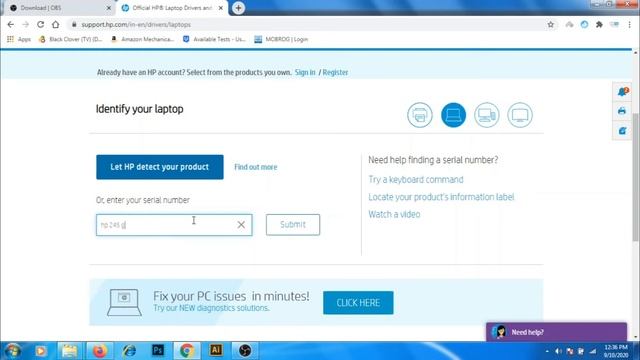Show hidden system tray icons
640x360 pixels.
[547, 351]
